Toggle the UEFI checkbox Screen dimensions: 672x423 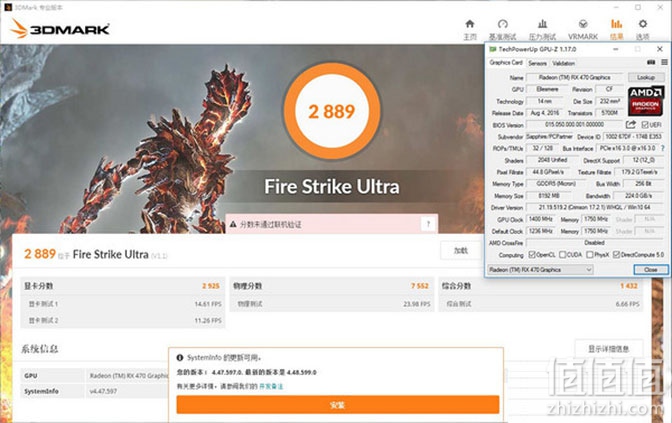(x=645, y=125)
